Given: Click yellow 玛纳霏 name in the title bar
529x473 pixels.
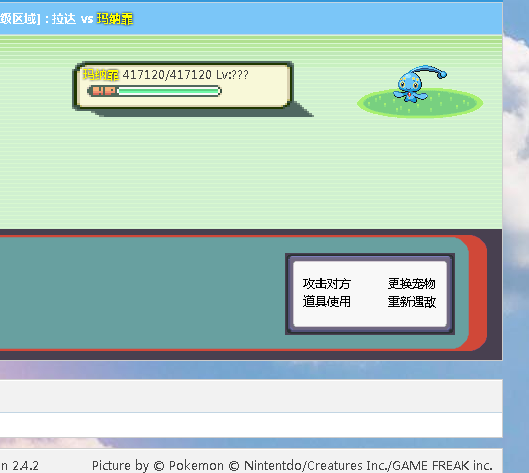Looking at the screenshot, I should pos(115,19).
